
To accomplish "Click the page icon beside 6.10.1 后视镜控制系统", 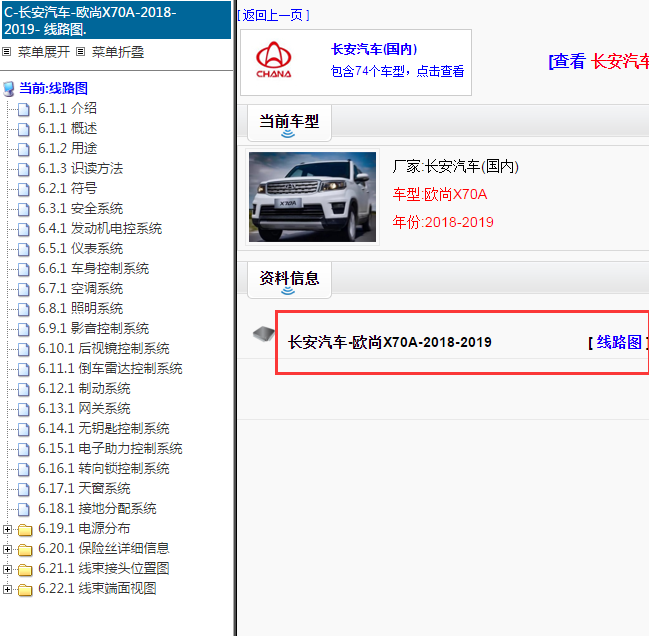I will tap(24, 349).
